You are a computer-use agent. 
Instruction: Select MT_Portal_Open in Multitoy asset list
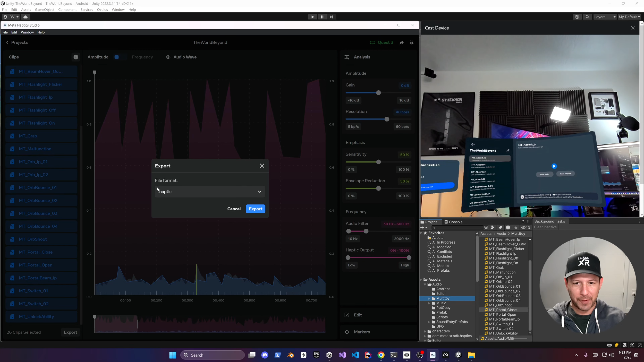502,315
